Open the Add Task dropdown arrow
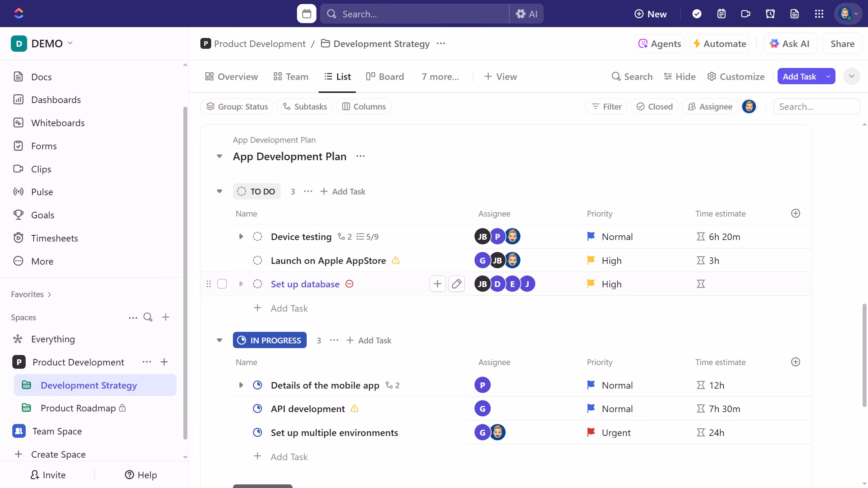This screenshot has height=488, width=868. pyautogui.click(x=828, y=76)
